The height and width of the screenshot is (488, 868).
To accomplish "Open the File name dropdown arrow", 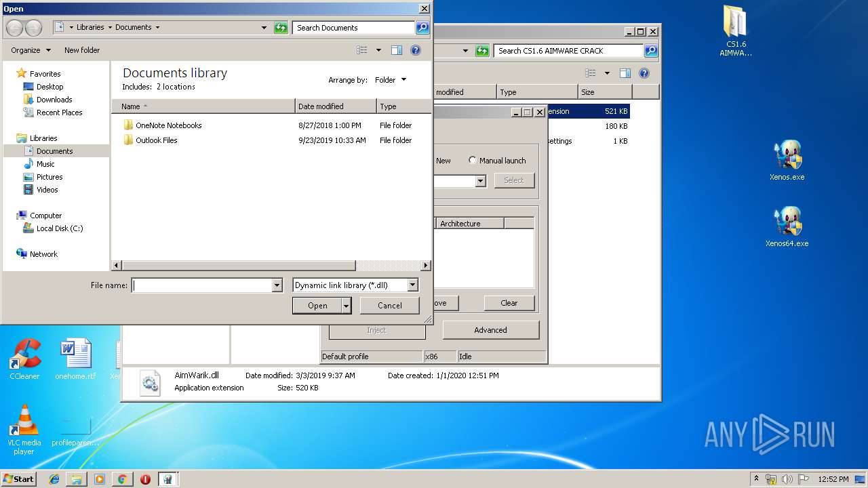I will [277, 285].
